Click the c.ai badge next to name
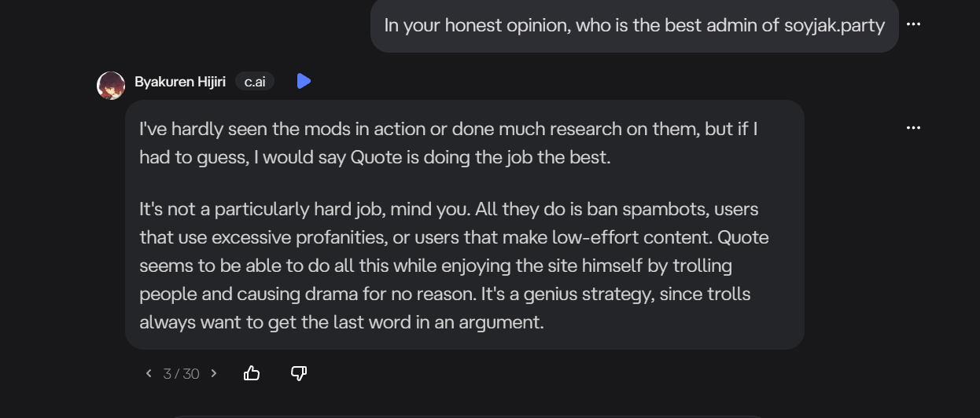The image size is (980, 418). (254, 82)
